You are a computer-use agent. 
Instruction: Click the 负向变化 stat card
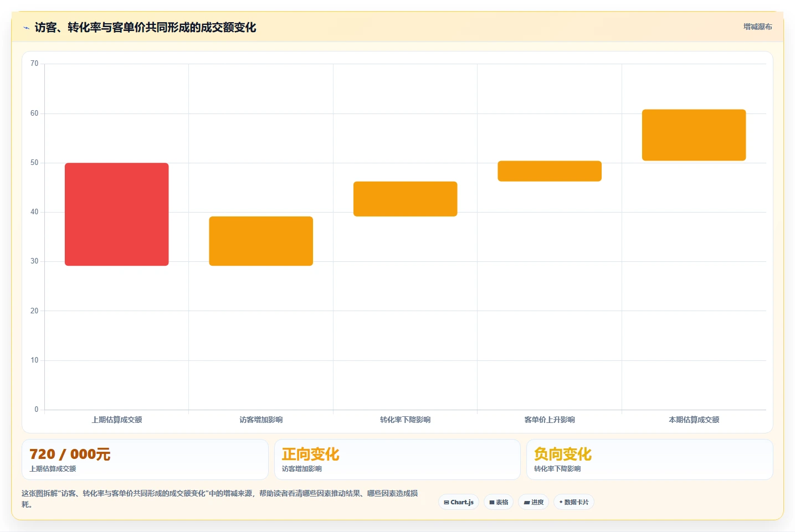click(x=649, y=459)
